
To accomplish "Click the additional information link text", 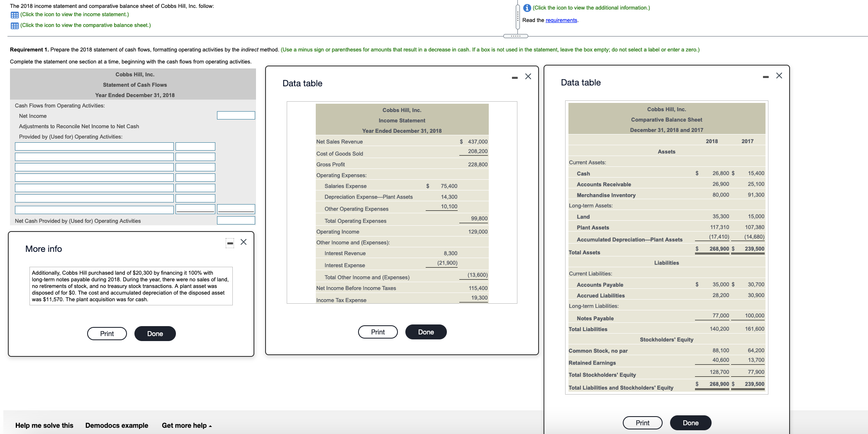I will [591, 8].
